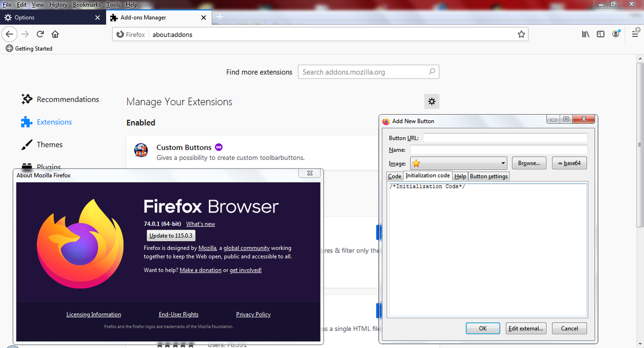The width and height of the screenshot is (644, 348).
Task: Click the forward arrow navigation button
Action: (x=25, y=34)
